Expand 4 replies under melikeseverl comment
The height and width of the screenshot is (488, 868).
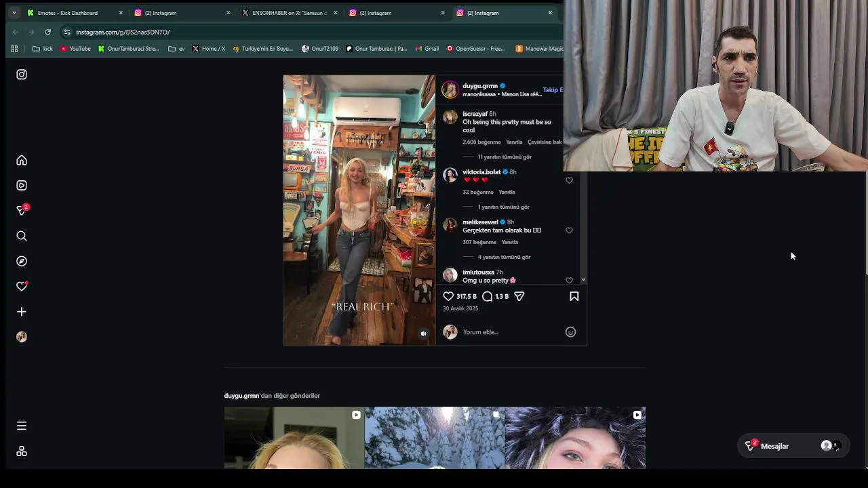pyautogui.click(x=504, y=257)
